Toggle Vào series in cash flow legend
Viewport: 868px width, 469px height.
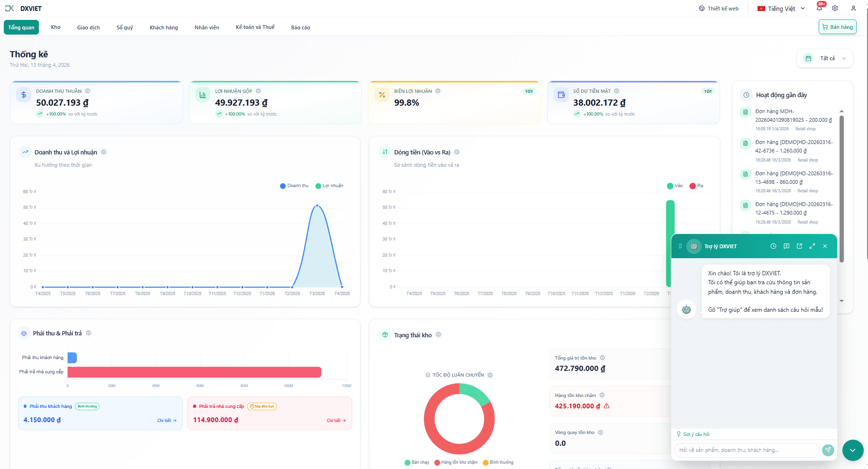[x=675, y=186]
